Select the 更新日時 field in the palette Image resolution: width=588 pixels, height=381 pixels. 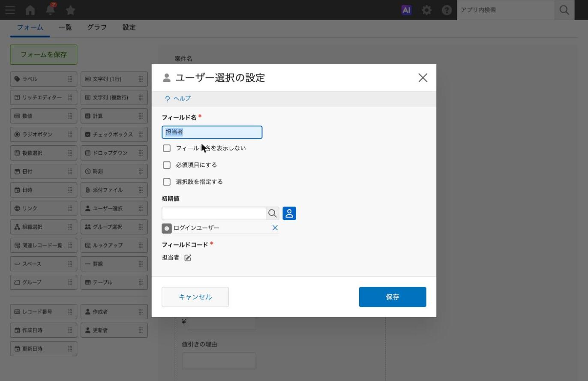point(44,349)
